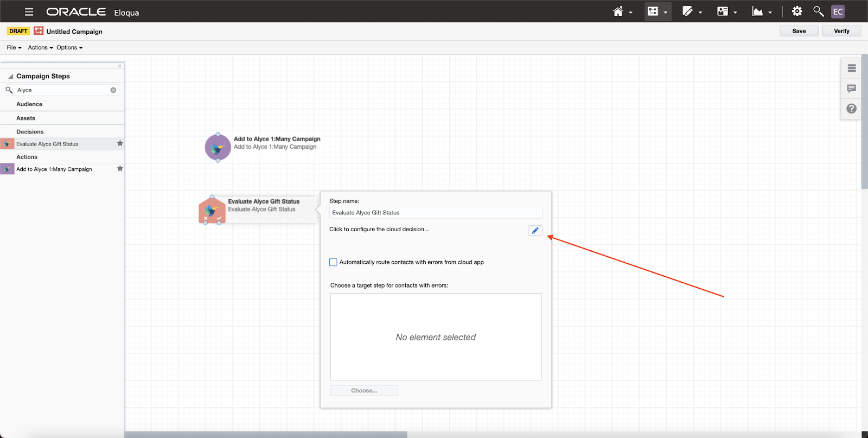Click the Evaluate Alyce Gift Status node title

[x=264, y=201]
